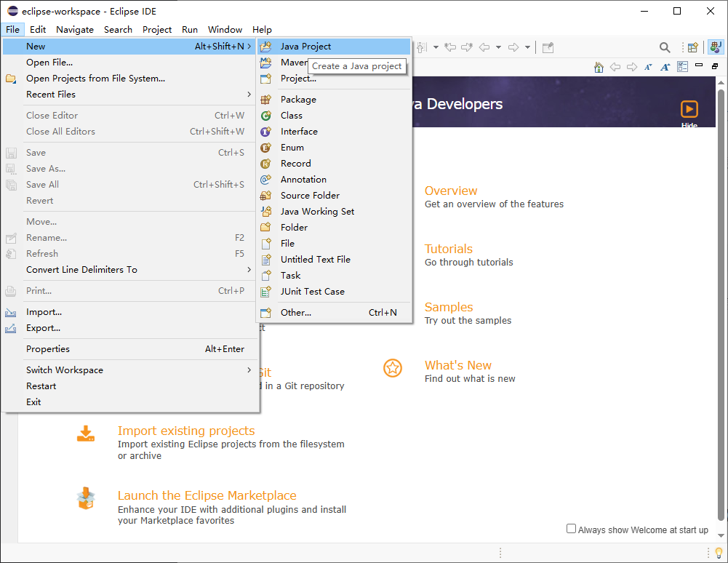Select Java Project from New submenu
728x563 pixels.
335,46
